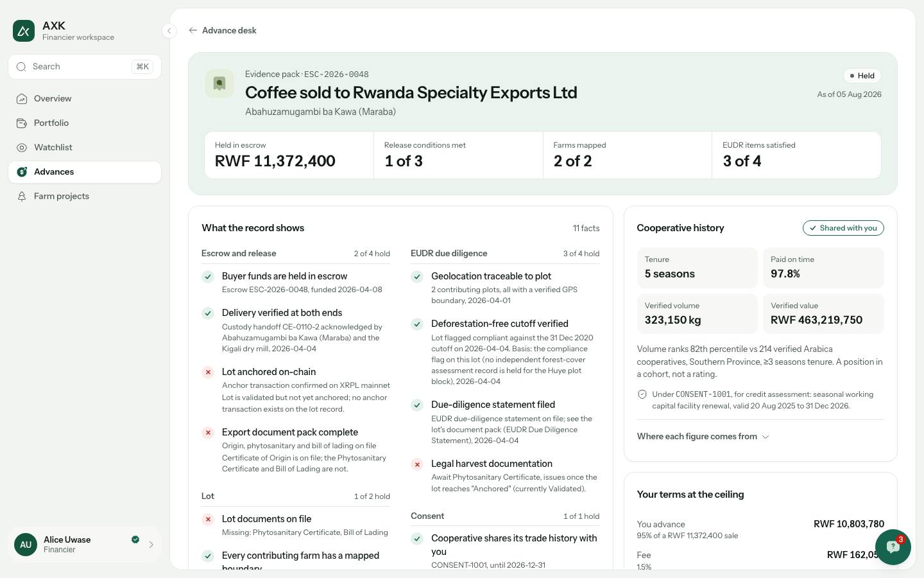Click the Held status badge

pyautogui.click(x=862, y=76)
